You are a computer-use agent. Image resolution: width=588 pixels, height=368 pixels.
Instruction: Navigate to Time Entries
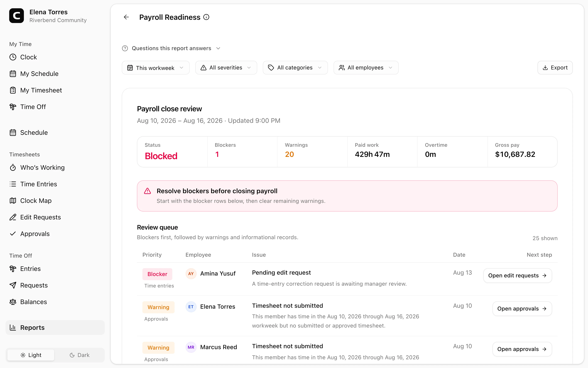pos(55,184)
